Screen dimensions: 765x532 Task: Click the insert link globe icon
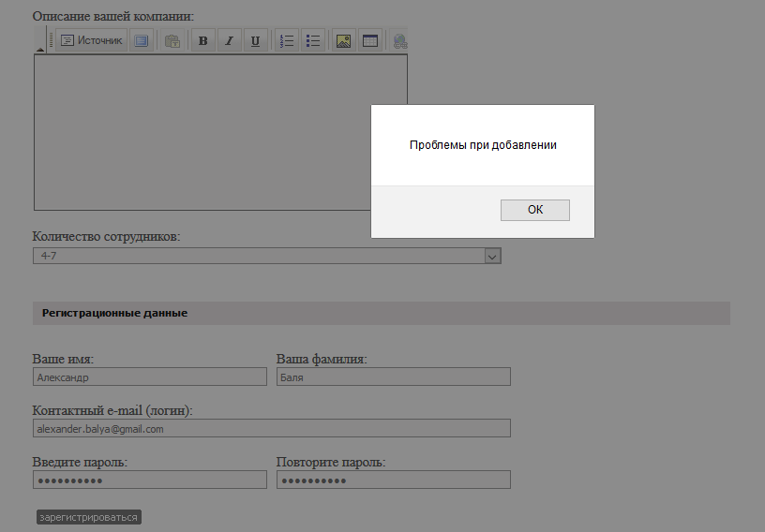click(x=400, y=41)
